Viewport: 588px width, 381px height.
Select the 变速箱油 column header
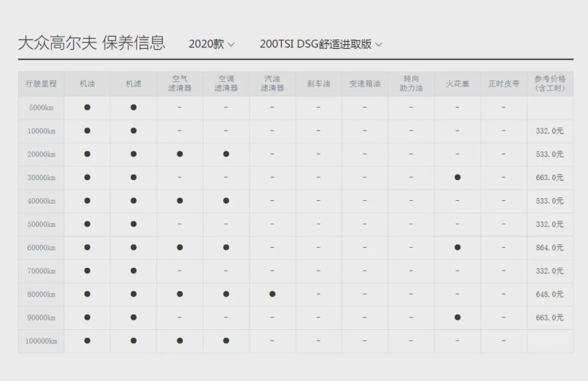click(365, 84)
